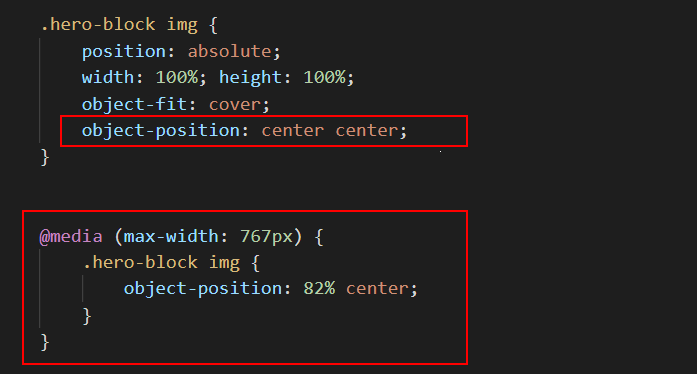Viewport: 697px width, 374px height.
Task: Click the 'cover' value
Action: [235, 105]
